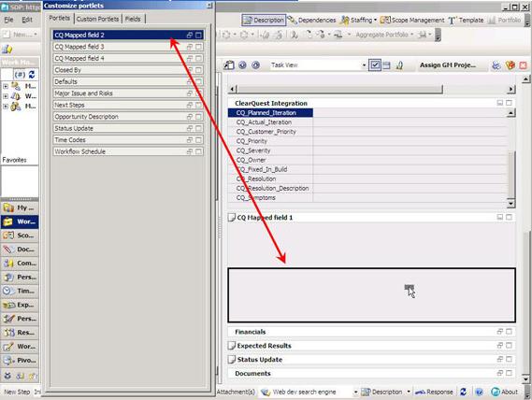Screen dimensions: 532x400
Task: Click the checkmark toggle next to Task View
Action: coord(375,64)
